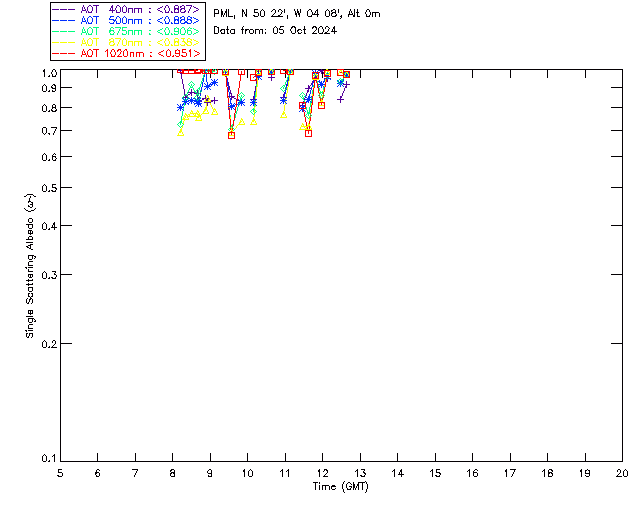
Task: Click the x-axis tick label 12
Action: 322,473
